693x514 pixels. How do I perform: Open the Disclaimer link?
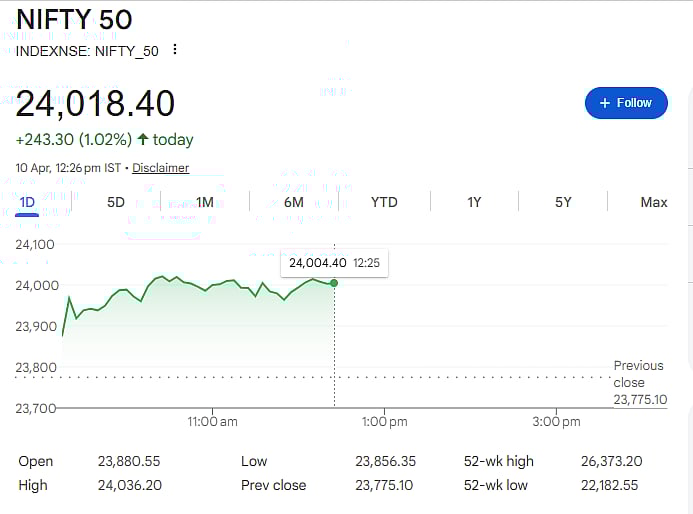pyautogui.click(x=160, y=168)
